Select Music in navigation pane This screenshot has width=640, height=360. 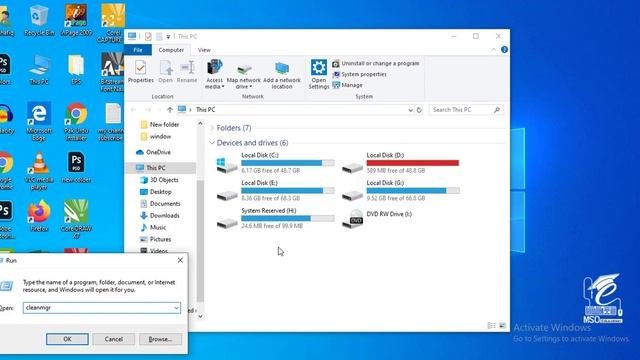point(153,227)
